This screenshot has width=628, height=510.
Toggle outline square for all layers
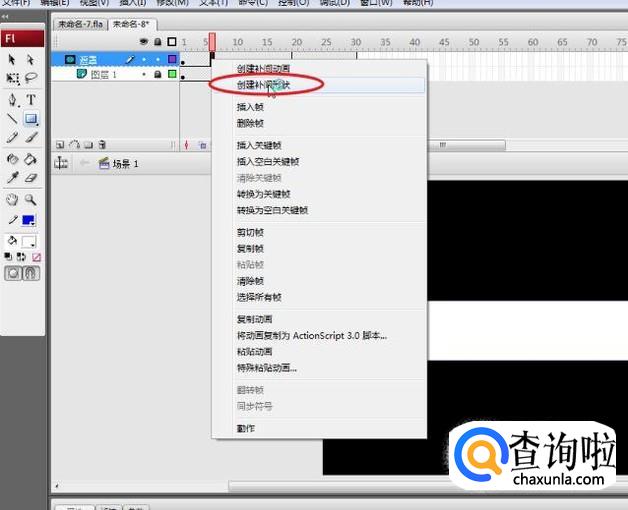(x=172, y=42)
